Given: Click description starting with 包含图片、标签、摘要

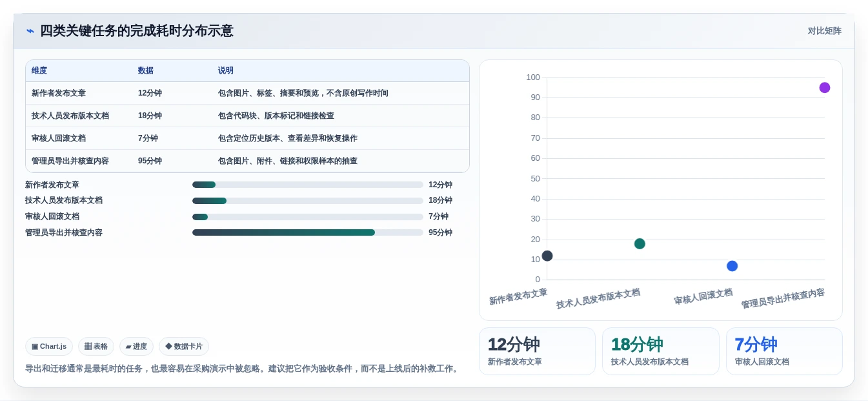Looking at the screenshot, I should coord(303,93).
